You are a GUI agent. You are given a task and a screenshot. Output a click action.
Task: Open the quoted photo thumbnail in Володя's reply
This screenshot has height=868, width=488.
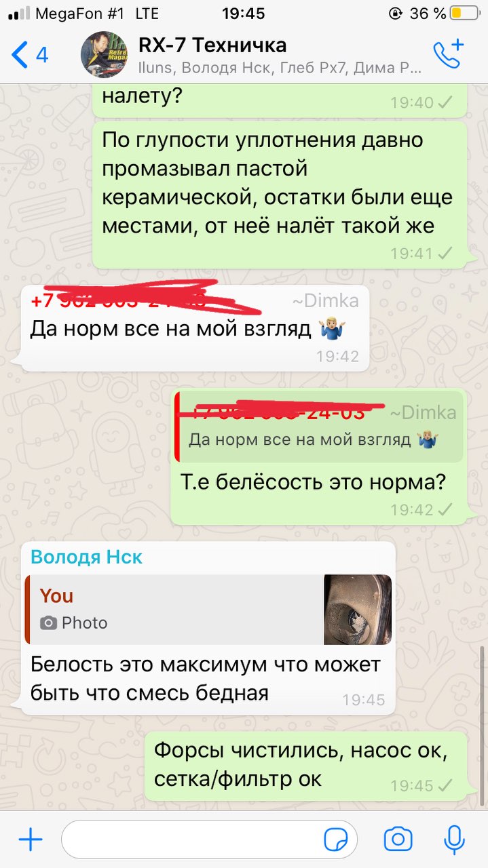358,610
